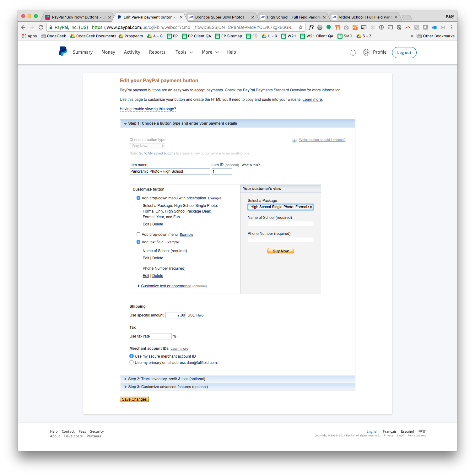
Task: Open the EP Client QA bookmark
Action: [x=197, y=36]
